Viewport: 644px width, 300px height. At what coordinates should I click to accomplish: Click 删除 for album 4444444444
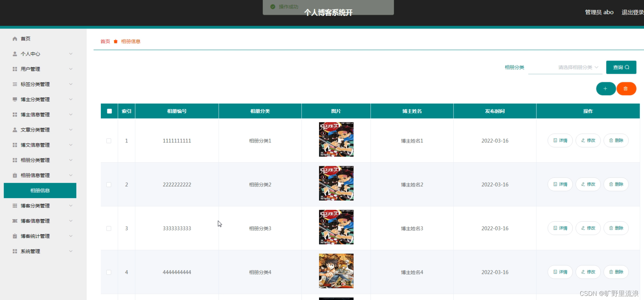tap(616, 272)
